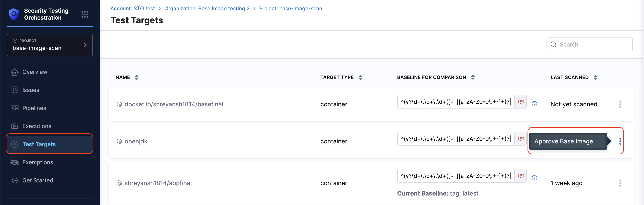Image resolution: width=644 pixels, height=205 pixels.
Task: Open the Account: STO test breadcrumb link
Action: click(x=132, y=8)
